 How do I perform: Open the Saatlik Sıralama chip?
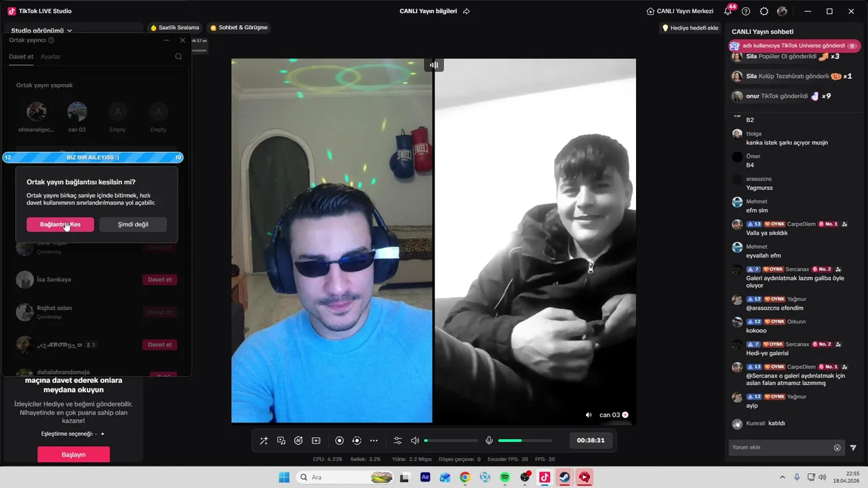[175, 28]
